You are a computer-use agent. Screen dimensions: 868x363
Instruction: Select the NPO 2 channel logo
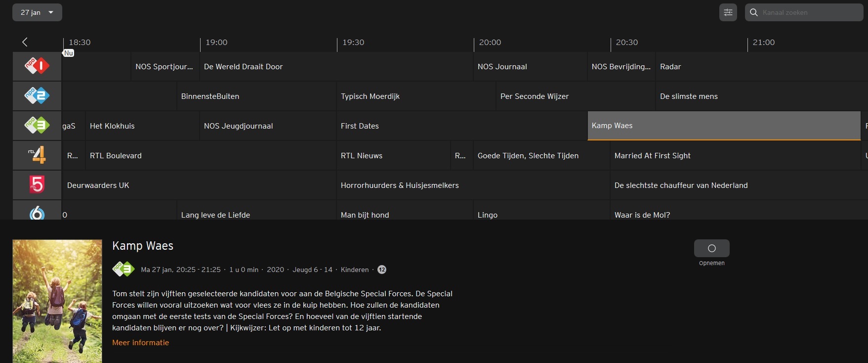tap(37, 96)
